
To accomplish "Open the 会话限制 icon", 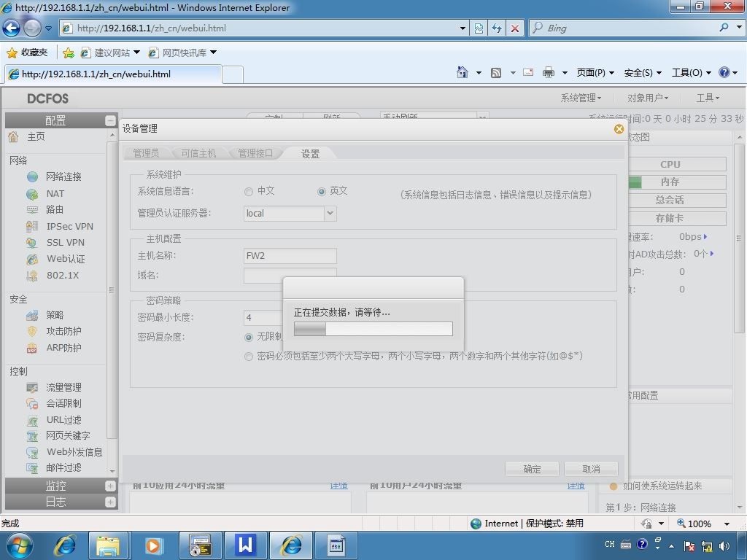I will 32,404.
